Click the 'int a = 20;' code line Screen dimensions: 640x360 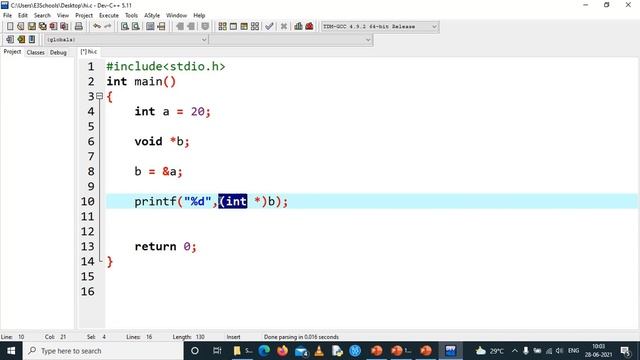click(172, 111)
